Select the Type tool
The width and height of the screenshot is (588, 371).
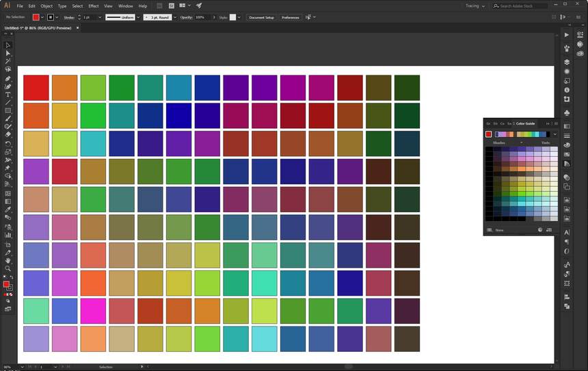click(8, 94)
